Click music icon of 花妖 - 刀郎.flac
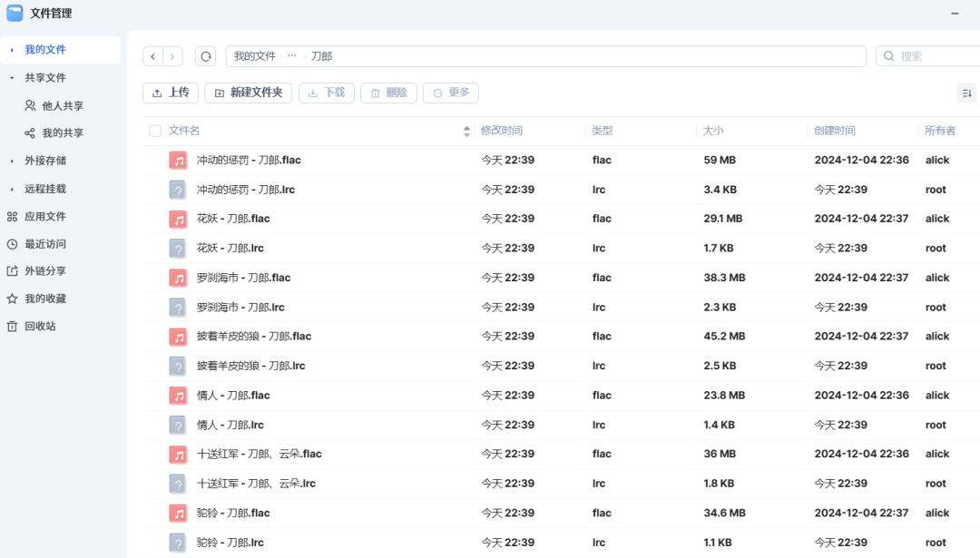 tap(178, 220)
